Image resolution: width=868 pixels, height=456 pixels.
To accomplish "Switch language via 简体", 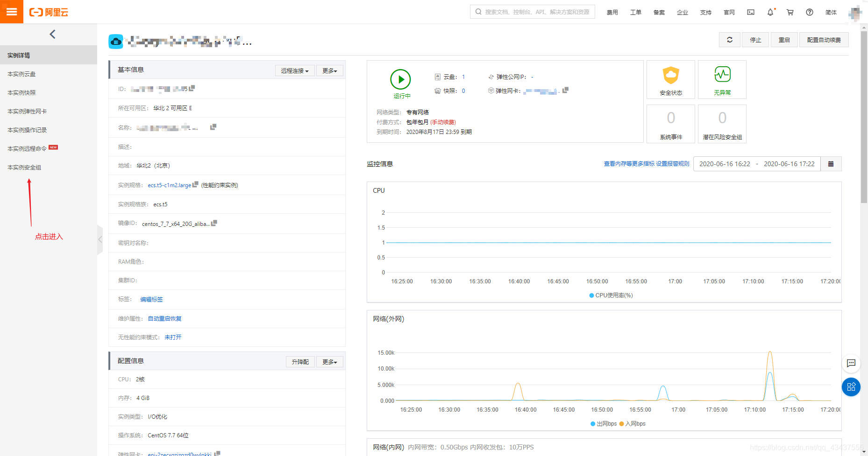I will pos(831,13).
